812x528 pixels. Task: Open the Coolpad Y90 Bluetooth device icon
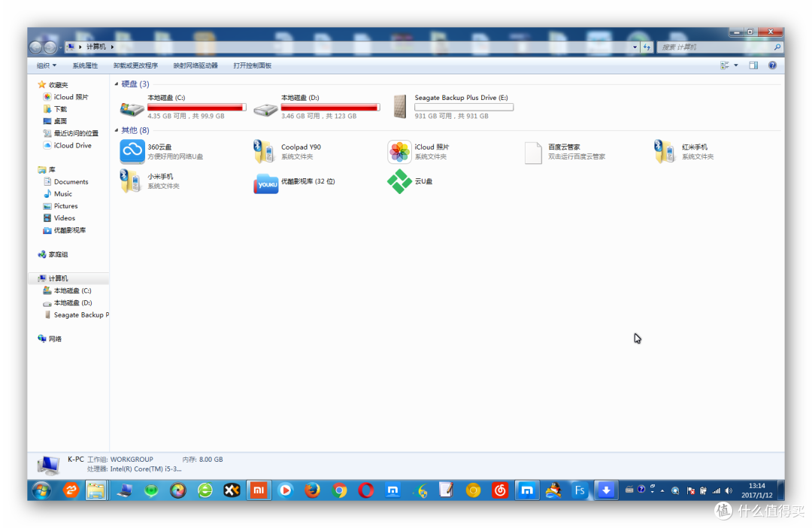tap(264, 152)
